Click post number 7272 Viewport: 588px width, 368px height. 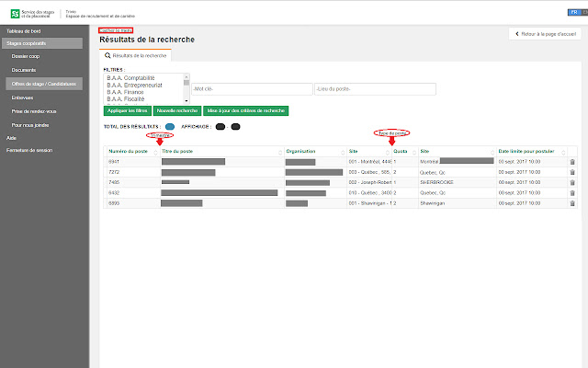click(114, 172)
